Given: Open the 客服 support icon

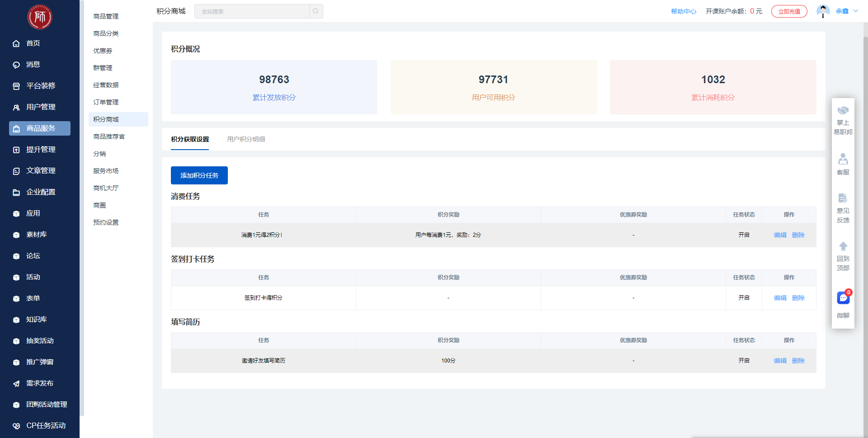Looking at the screenshot, I should point(843,160).
